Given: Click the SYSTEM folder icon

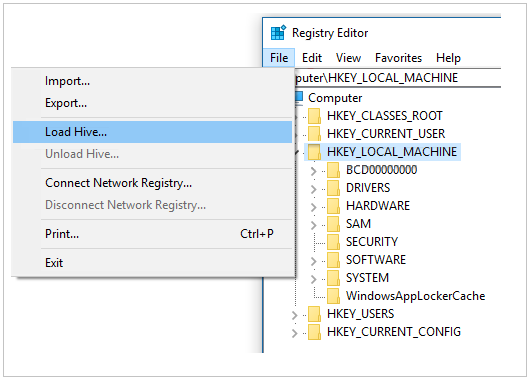Looking at the screenshot, I should [x=334, y=277].
